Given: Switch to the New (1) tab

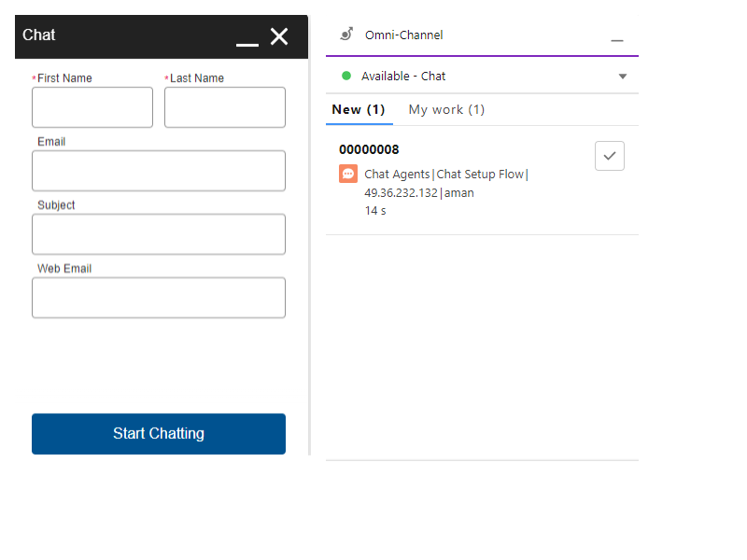Looking at the screenshot, I should [x=359, y=109].
